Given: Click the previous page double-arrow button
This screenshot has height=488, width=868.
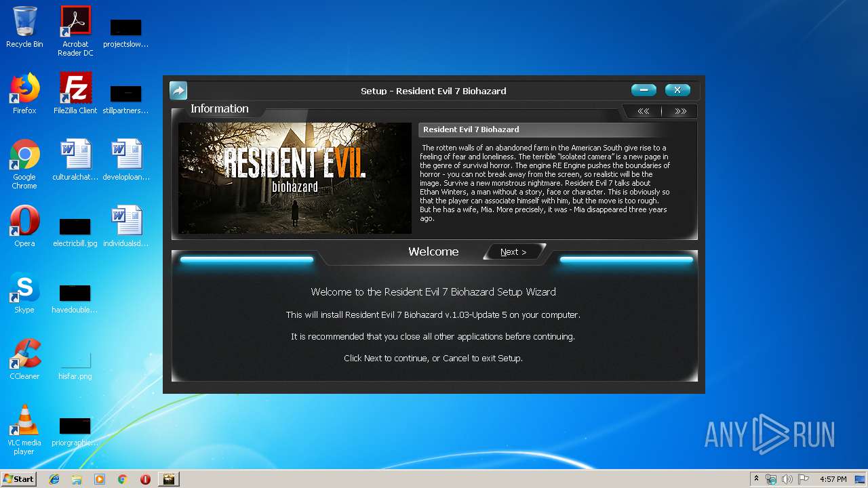Looking at the screenshot, I should 643,111.
